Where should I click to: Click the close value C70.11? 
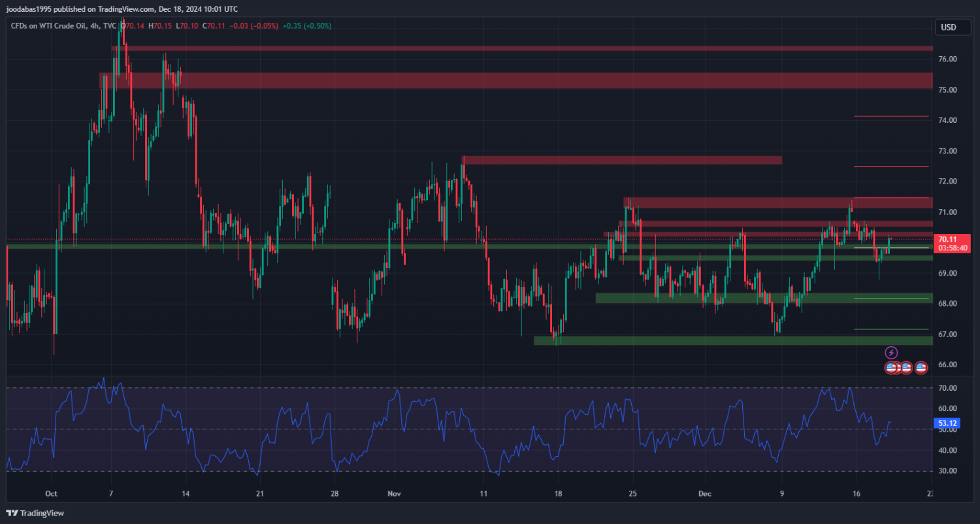(214, 26)
